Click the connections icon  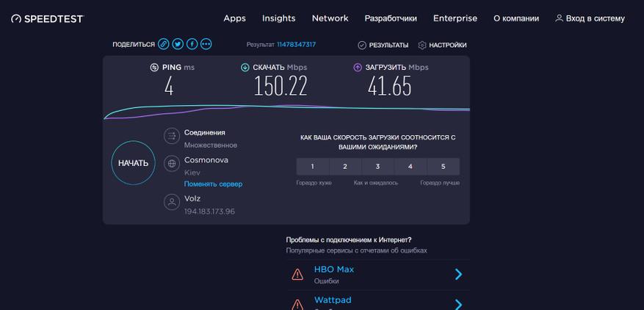point(172,136)
